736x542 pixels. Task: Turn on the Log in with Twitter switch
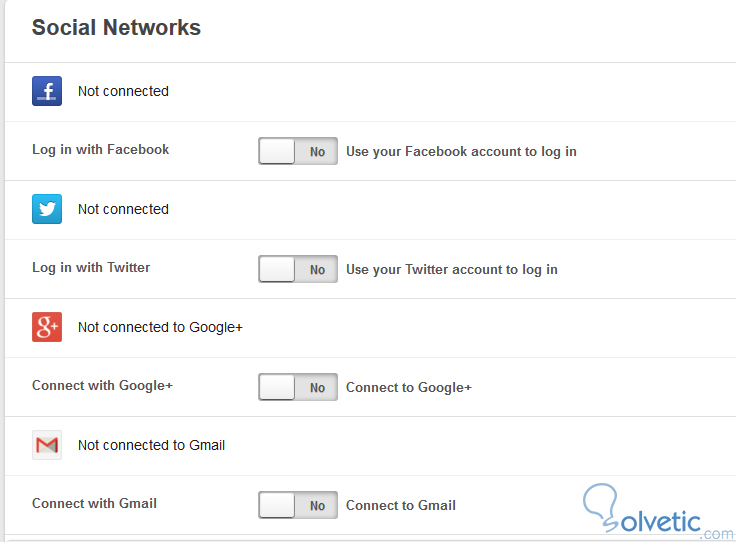298,269
